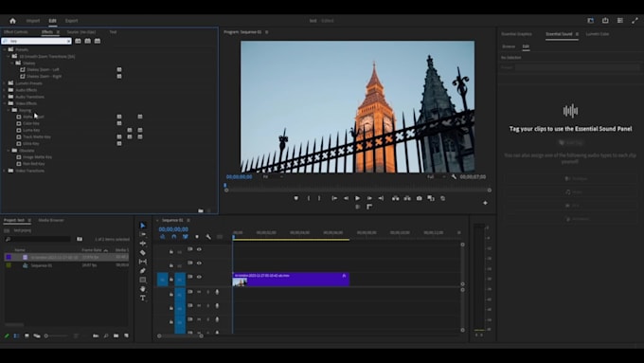
Task: Select the Type tool
Action: coord(142,298)
